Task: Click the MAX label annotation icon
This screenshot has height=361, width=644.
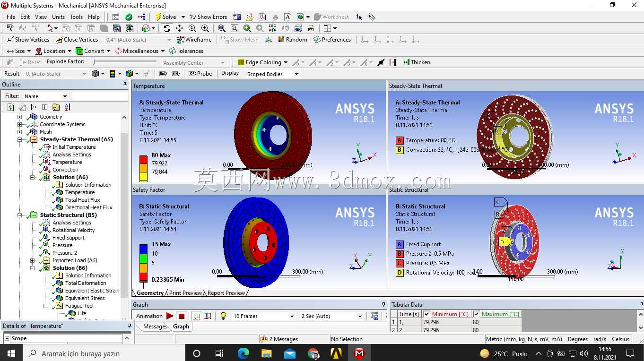Action: [163, 74]
